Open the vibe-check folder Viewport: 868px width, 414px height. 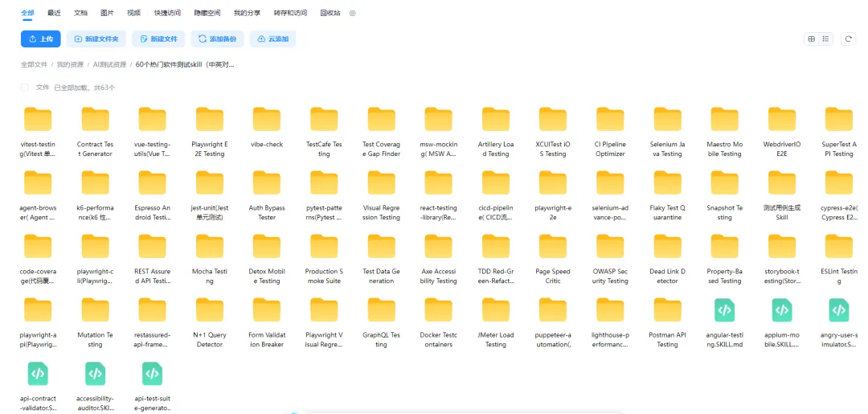click(x=267, y=120)
